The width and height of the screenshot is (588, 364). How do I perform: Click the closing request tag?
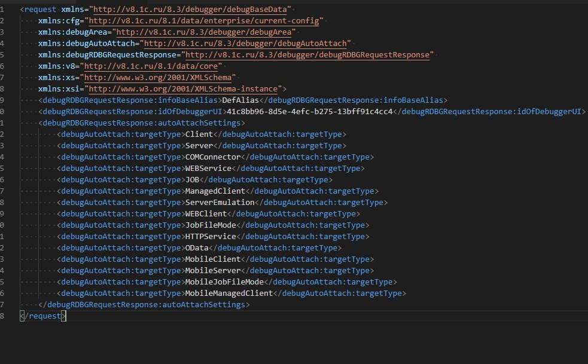point(42,316)
